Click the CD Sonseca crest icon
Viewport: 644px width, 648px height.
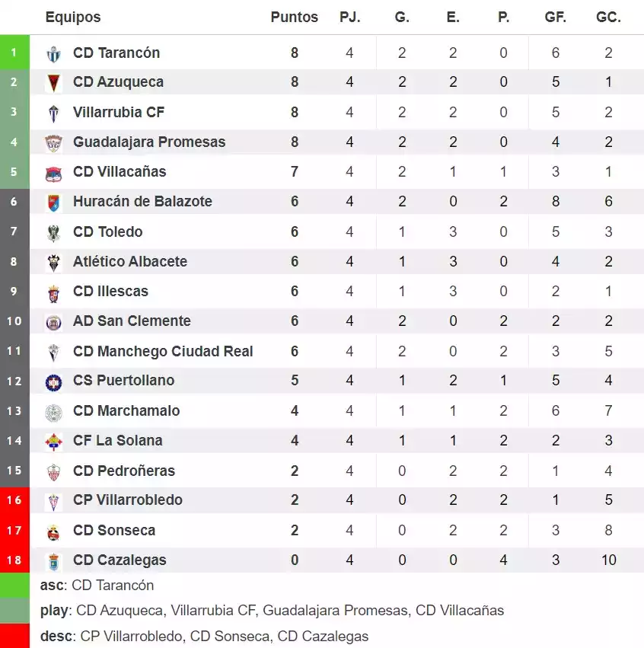[53, 531]
